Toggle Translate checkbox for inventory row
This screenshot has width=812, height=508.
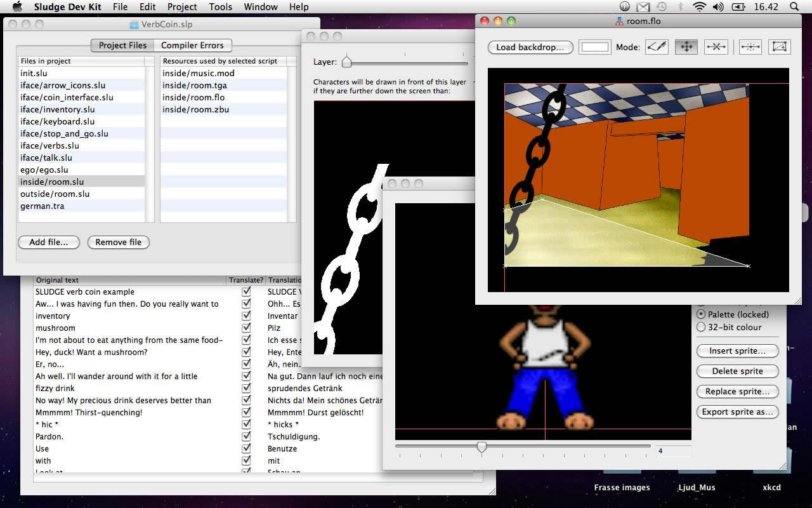pyautogui.click(x=247, y=316)
